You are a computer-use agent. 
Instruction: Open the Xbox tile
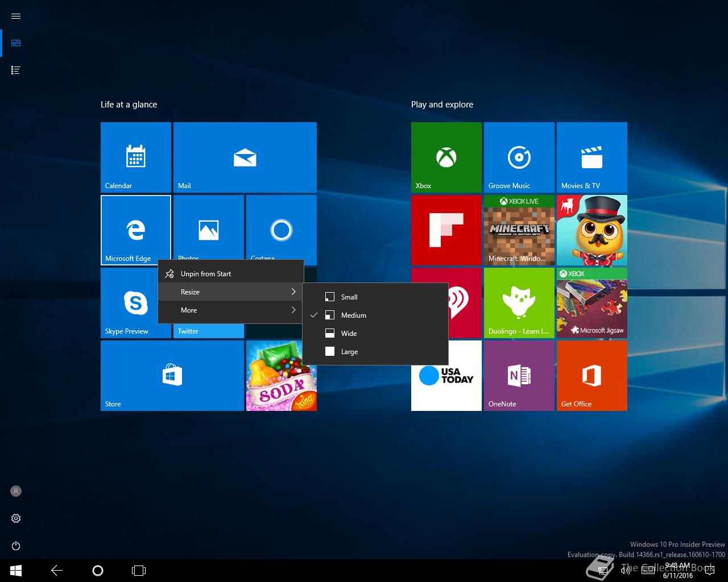coord(446,157)
